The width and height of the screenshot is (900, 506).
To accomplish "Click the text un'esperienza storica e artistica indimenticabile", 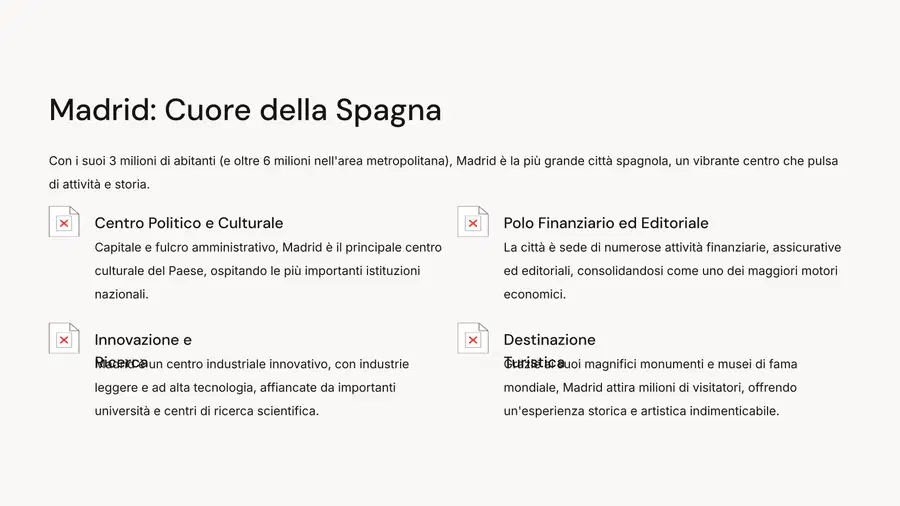I will [x=641, y=411].
